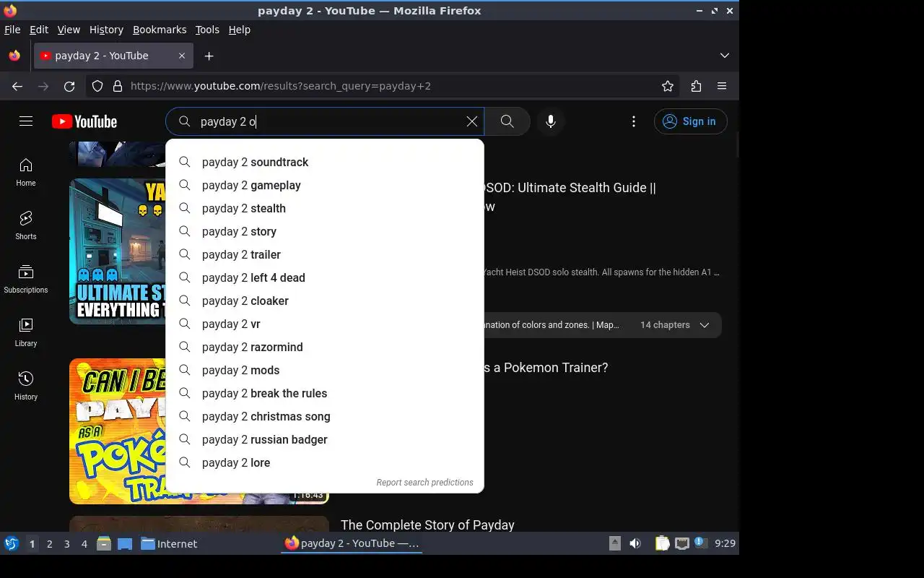Viewport: 924px width, 578px height.
Task: Click Report search predictions link
Action: click(424, 483)
